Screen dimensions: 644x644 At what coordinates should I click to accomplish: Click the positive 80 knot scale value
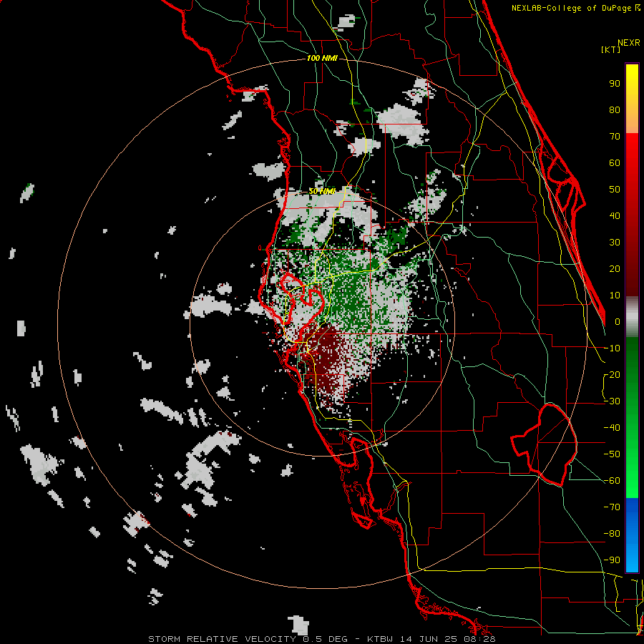(615, 110)
